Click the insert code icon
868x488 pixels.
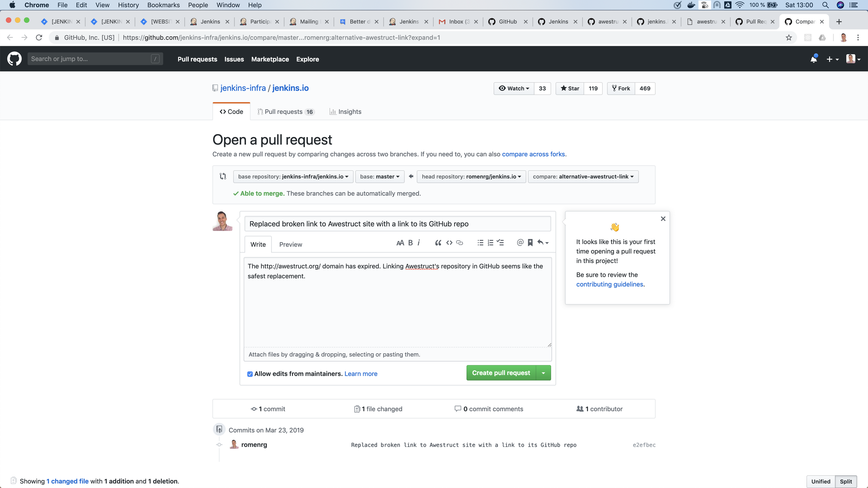point(449,242)
